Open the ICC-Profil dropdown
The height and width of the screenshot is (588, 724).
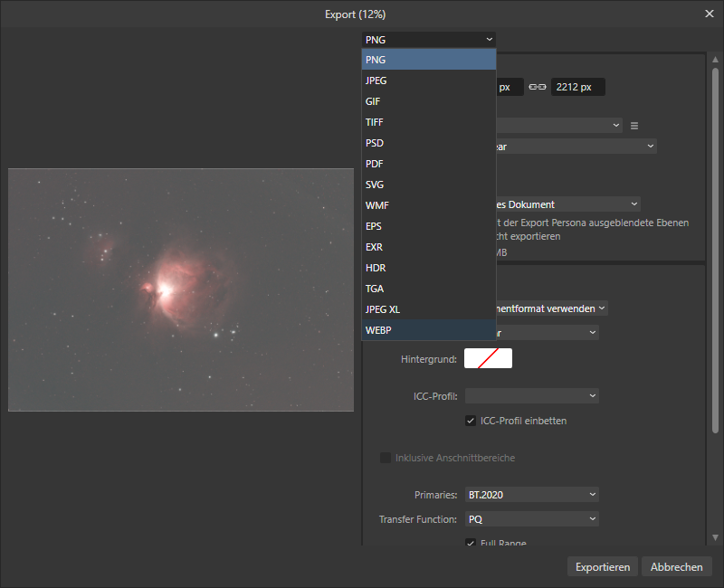(531, 395)
